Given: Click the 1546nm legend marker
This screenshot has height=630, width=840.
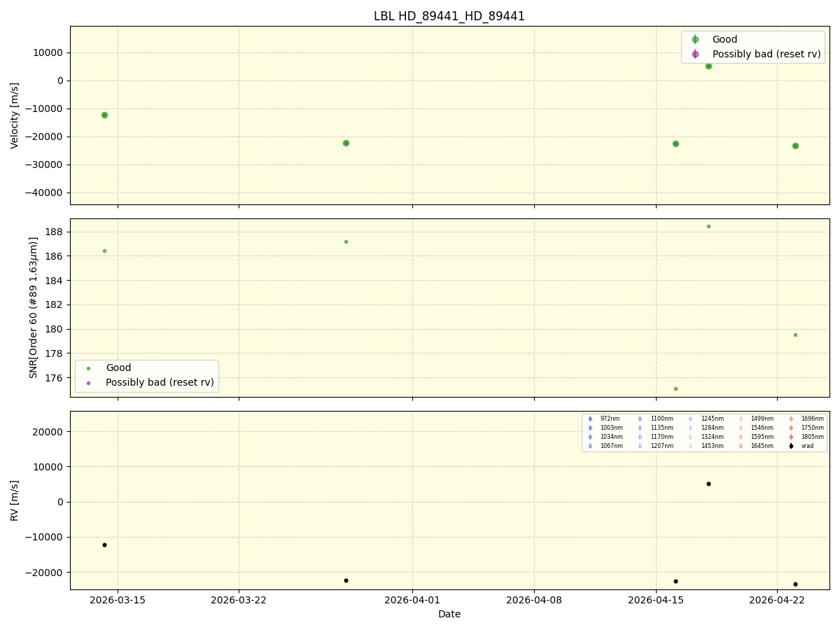Looking at the screenshot, I should pyautogui.click(x=741, y=428).
